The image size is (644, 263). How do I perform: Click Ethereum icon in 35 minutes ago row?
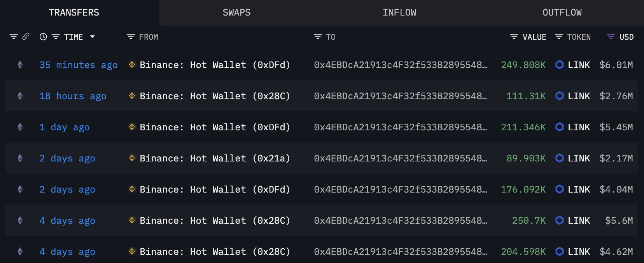tap(20, 65)
